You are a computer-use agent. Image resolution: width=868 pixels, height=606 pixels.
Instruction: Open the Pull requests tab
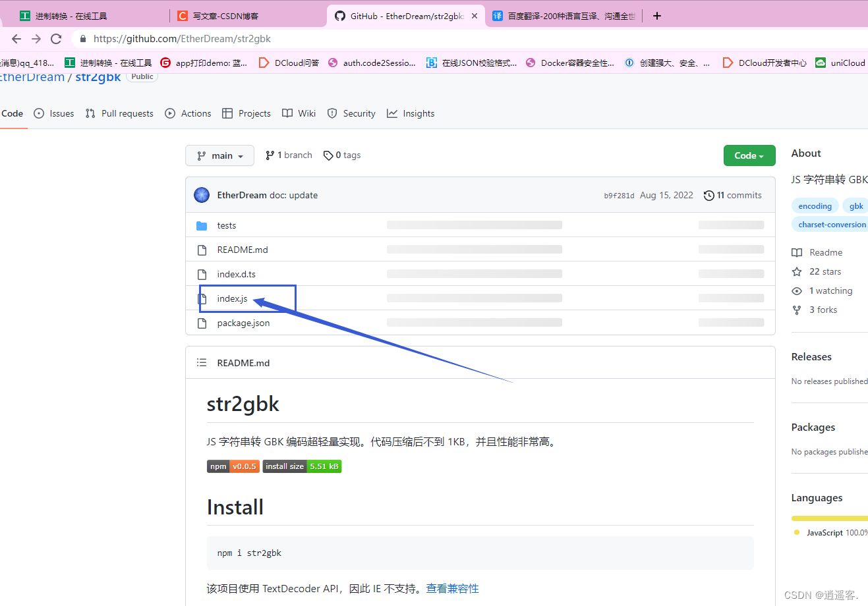click(x=119, y=113)
